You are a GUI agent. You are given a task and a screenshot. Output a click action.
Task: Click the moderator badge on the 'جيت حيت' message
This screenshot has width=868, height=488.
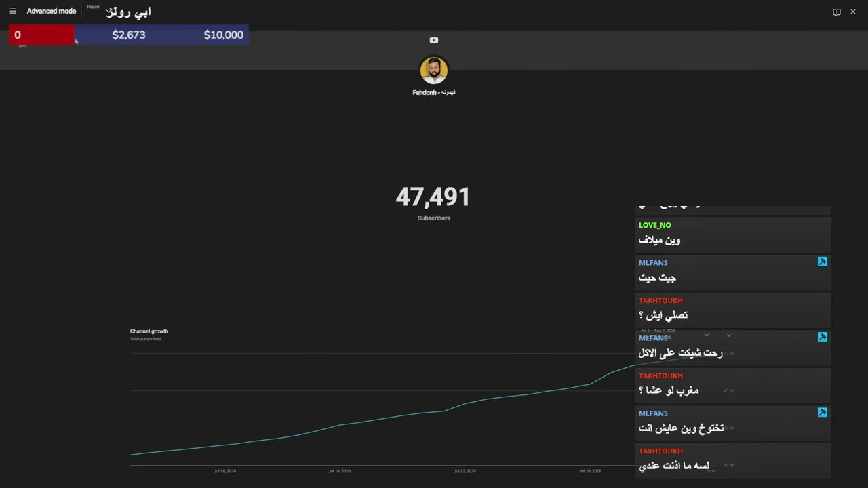click(x=823, y=262)
